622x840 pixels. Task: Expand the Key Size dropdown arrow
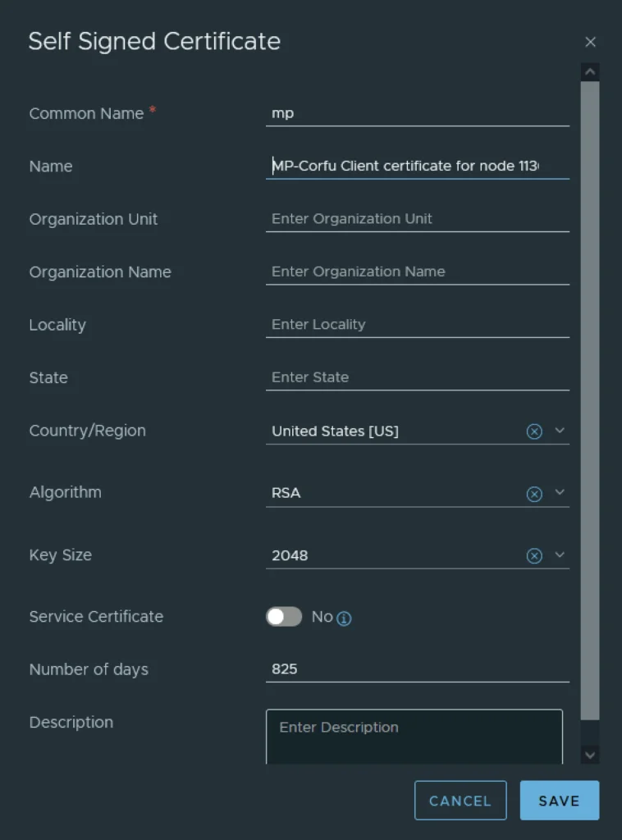click(x=560, y=555)
